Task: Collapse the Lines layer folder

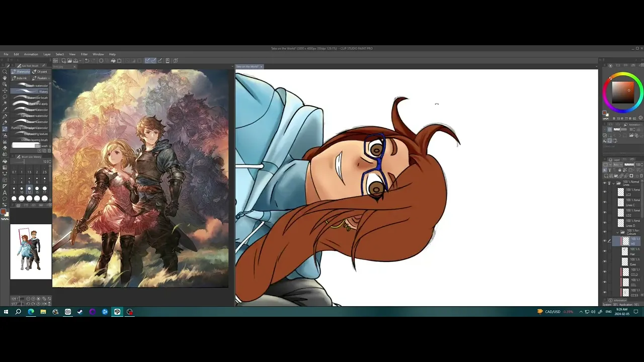Action: coord(613,184)
